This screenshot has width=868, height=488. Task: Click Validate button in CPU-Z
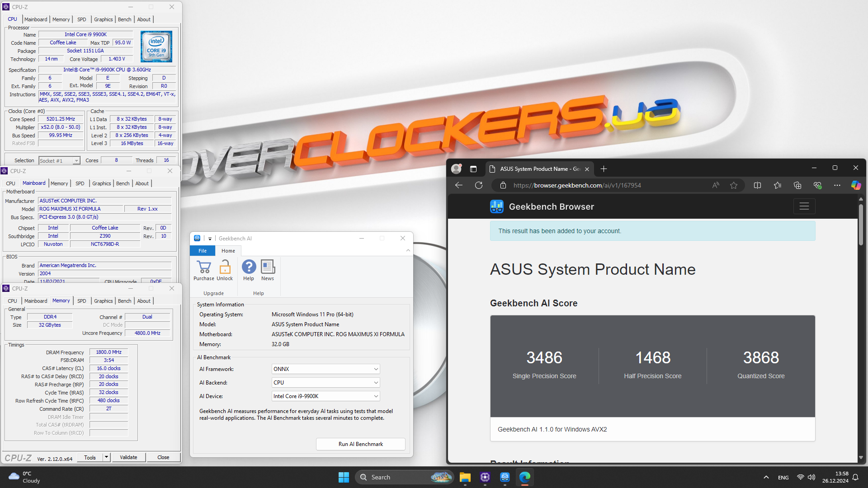tap(128, 457)
